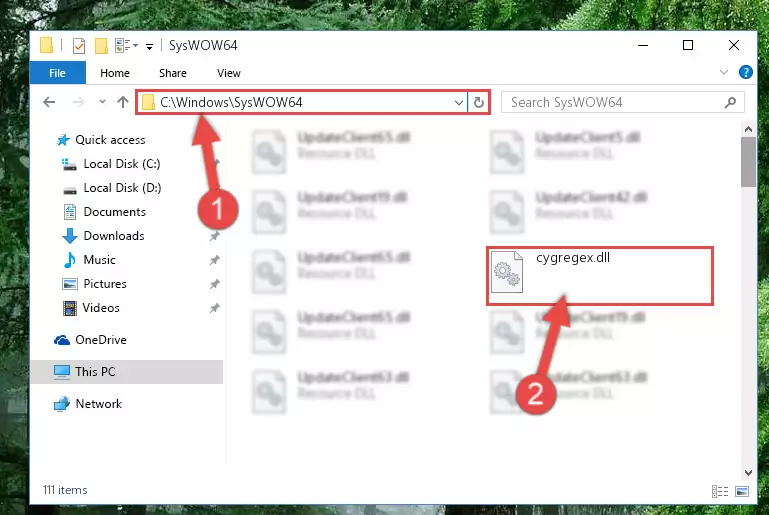Image resolution: width=769 pixels, height=515 pixels.
Task: Switch to Large icons view layout
Action: coord(742,491)
